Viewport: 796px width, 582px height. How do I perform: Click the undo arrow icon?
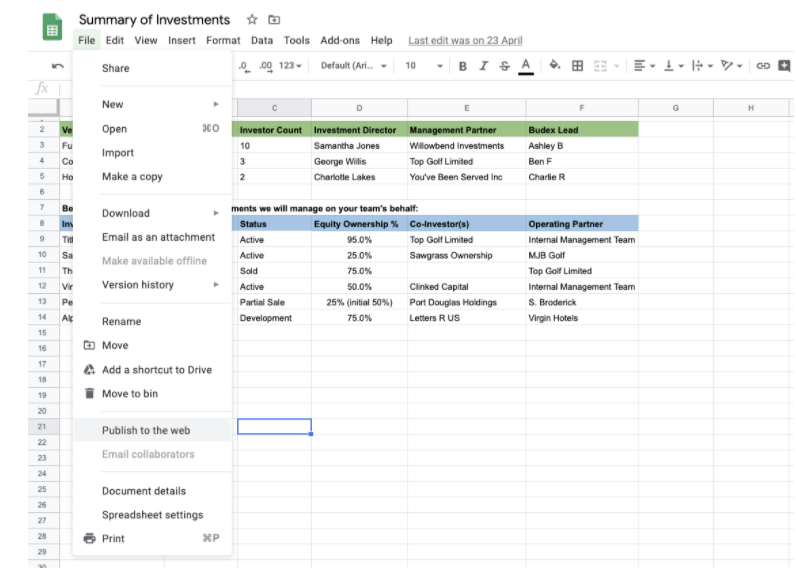57,66
